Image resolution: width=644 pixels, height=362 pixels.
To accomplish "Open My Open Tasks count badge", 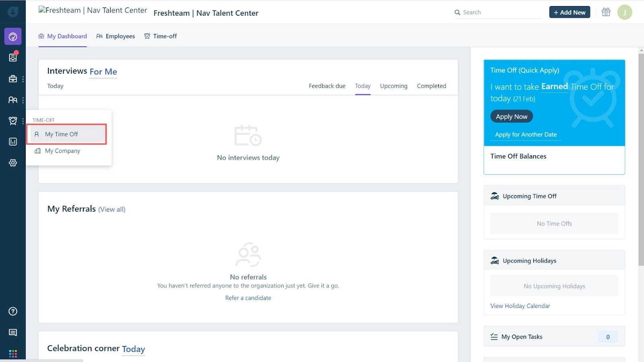I will [x=608, y=337].
